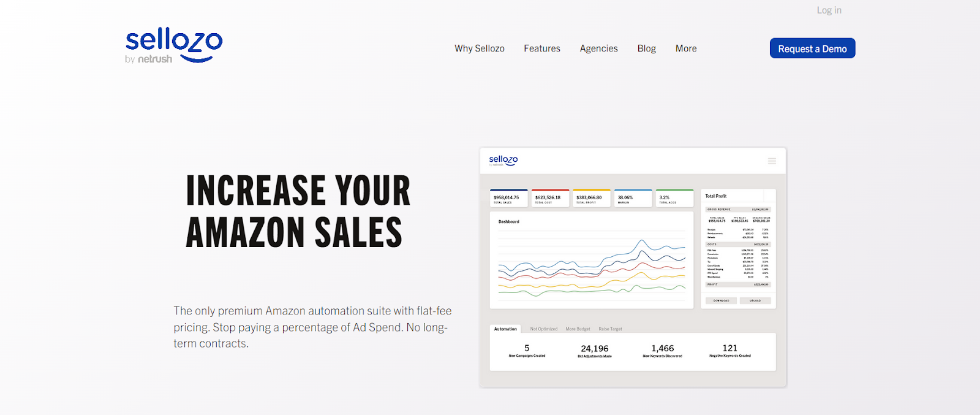The width and height of the screenshot is (980, 415).
Task: Click the Costs row in Total Profit panel
Action: [738, 244]
